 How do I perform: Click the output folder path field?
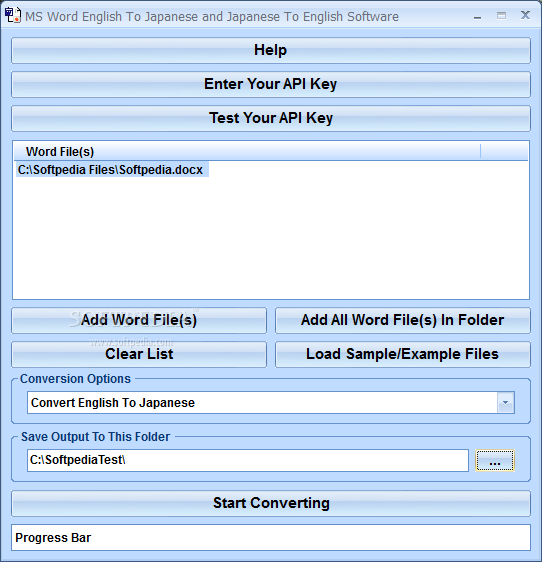coord(248,460)
